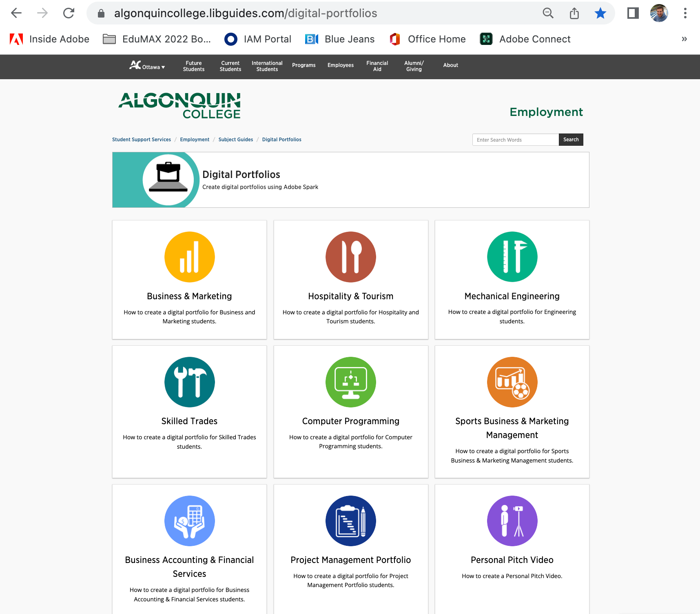Select the Mechanical Engineering ruler and caliper icon
This screenshot has width=700, height=614.
[x=512, y=257]
